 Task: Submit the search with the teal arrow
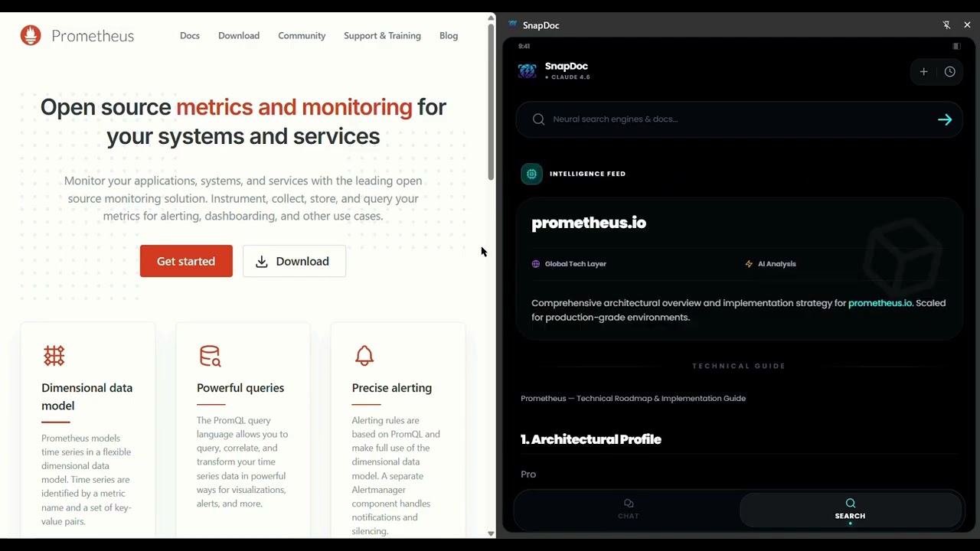tap(945, 119)
